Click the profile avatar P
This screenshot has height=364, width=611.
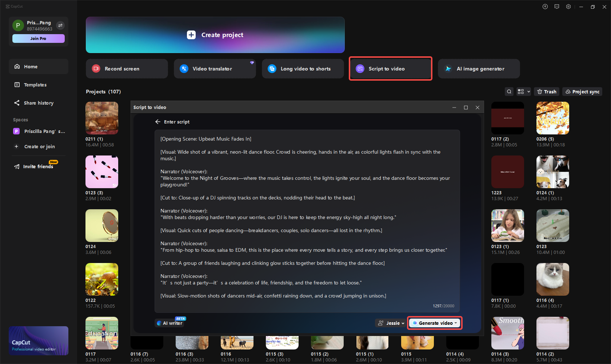point(18,25)
